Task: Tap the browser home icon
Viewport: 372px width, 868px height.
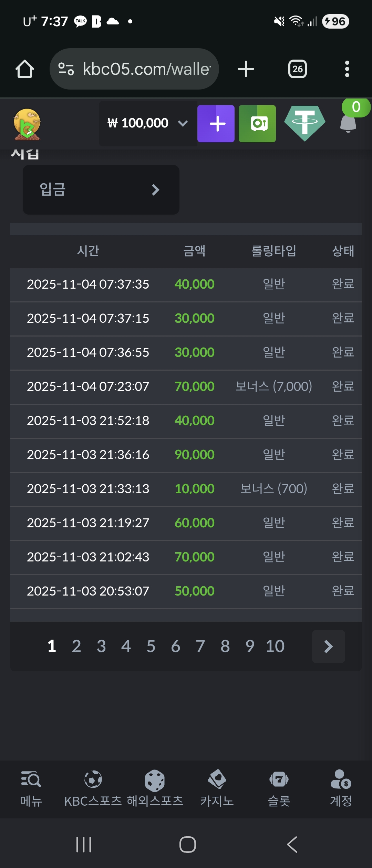Action: tap(25, 69)
